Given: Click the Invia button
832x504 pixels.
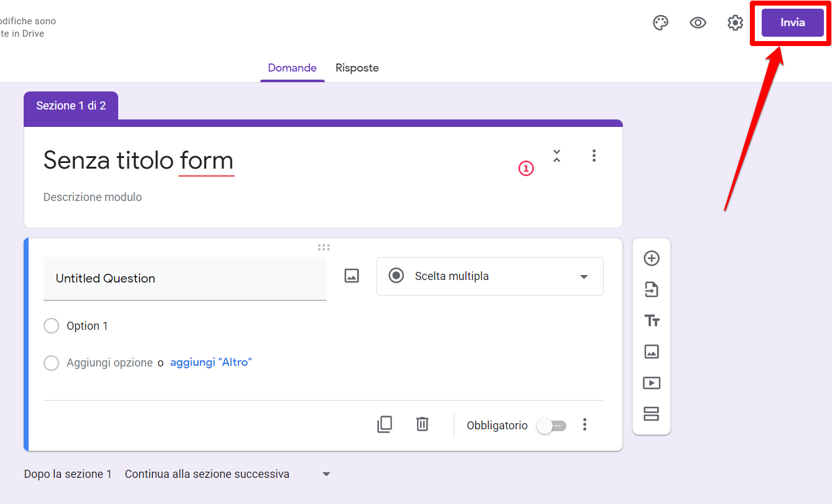Looking at the screenshot, I should (x=792, y=23).
